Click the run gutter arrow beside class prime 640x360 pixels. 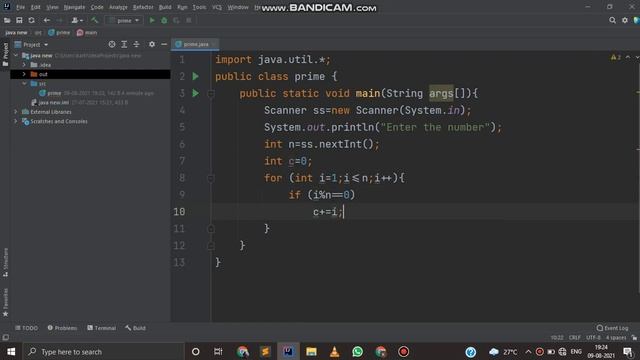[196, 76]
